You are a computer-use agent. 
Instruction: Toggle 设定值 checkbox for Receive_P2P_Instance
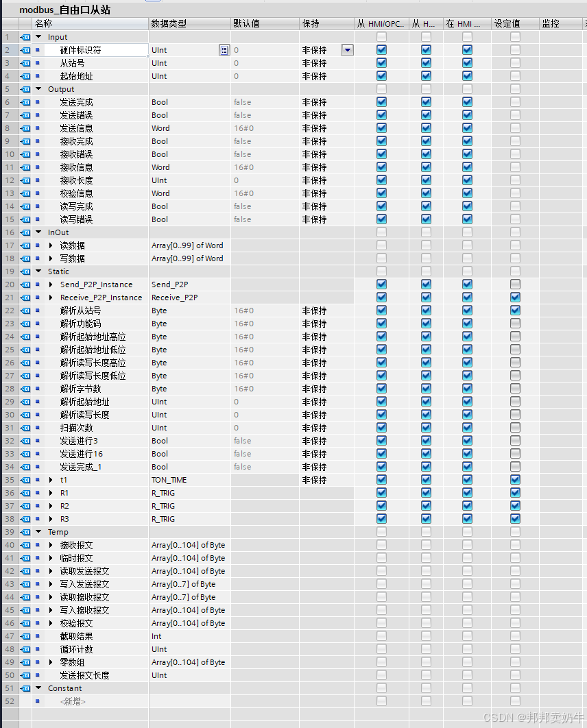[x=515, y=297]
